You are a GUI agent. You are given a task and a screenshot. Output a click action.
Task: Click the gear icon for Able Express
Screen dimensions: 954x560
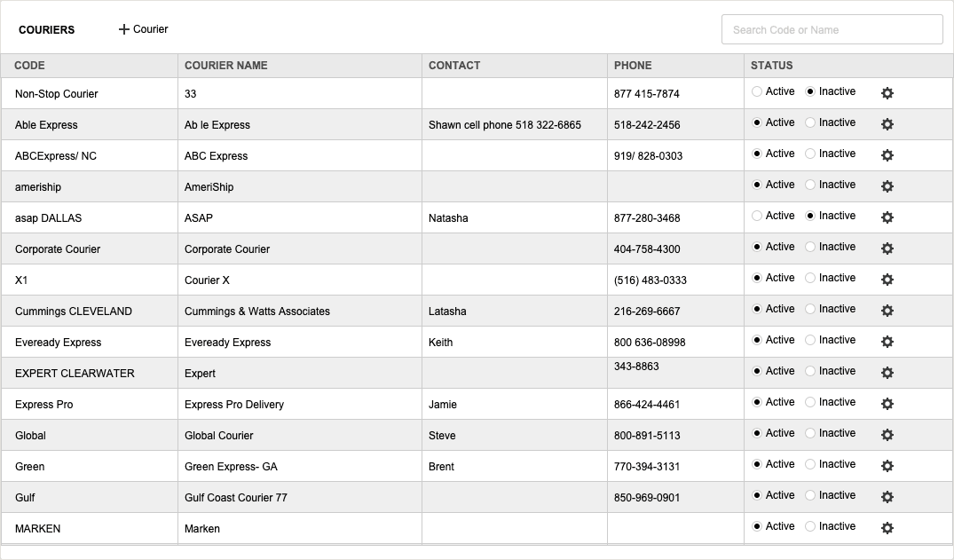887,124
